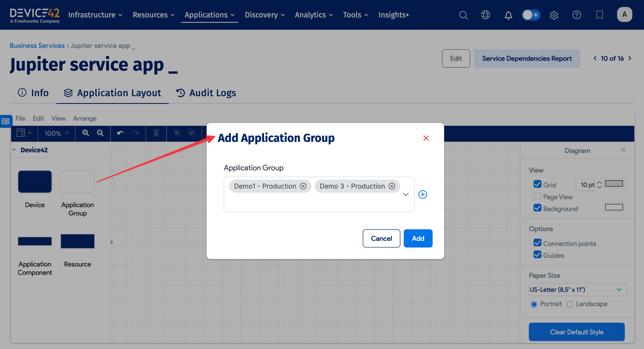
Task: Click the undo arrow in the diagram toolbar
Action: coord(120,133)
